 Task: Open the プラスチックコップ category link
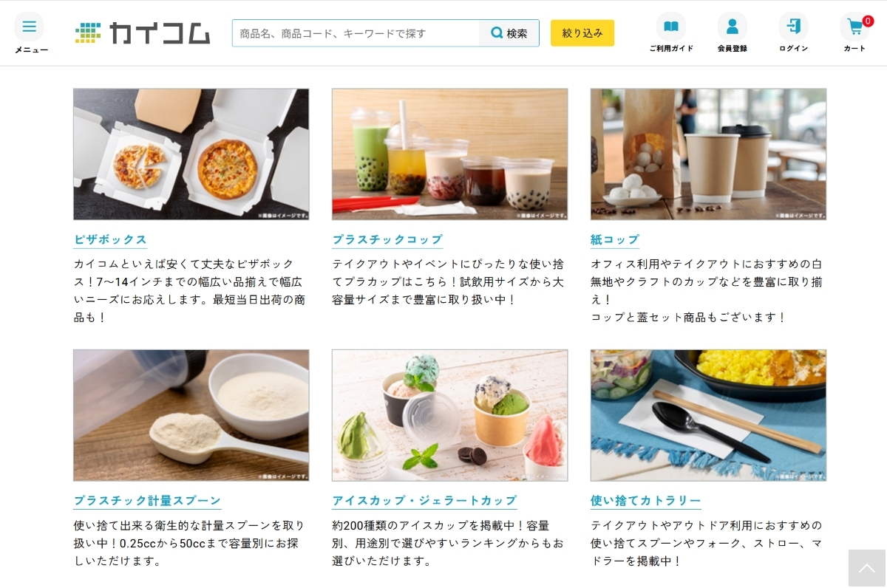point(387,239)
